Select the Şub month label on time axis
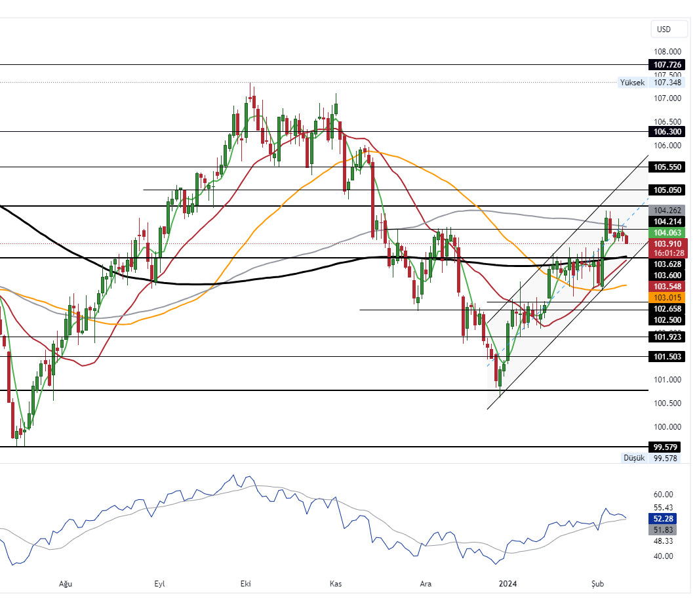 point(597,583)
